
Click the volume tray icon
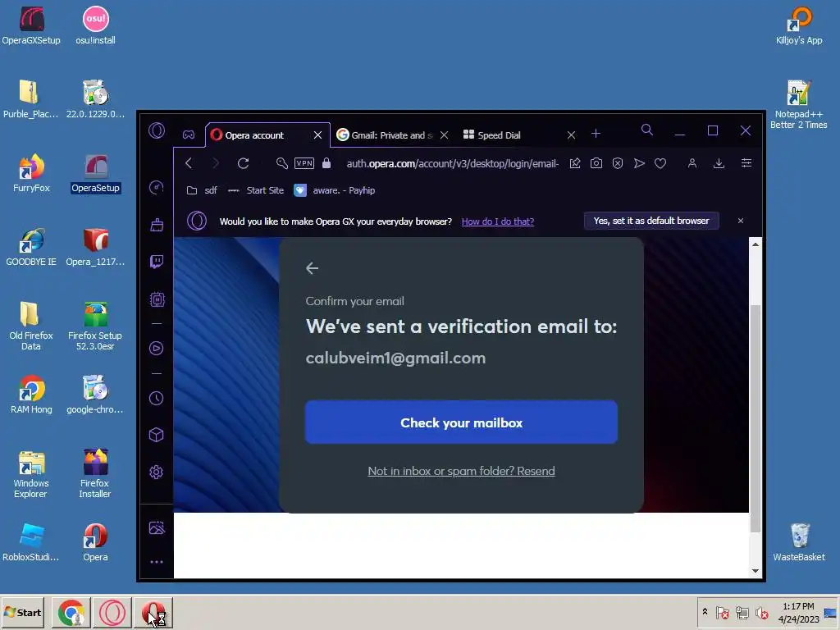click(761, 613)
